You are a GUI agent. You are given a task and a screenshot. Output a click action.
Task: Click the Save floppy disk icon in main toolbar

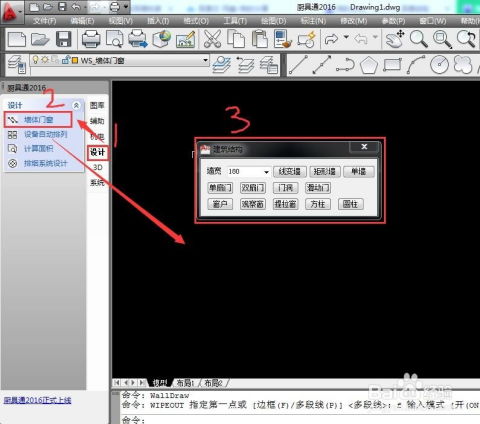(x=64, y=39)
